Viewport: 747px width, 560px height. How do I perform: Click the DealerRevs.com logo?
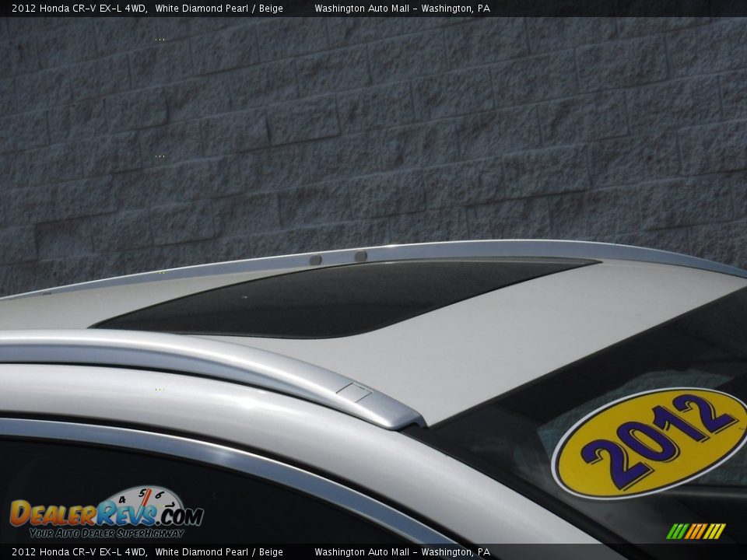click(x=106, y=513)
